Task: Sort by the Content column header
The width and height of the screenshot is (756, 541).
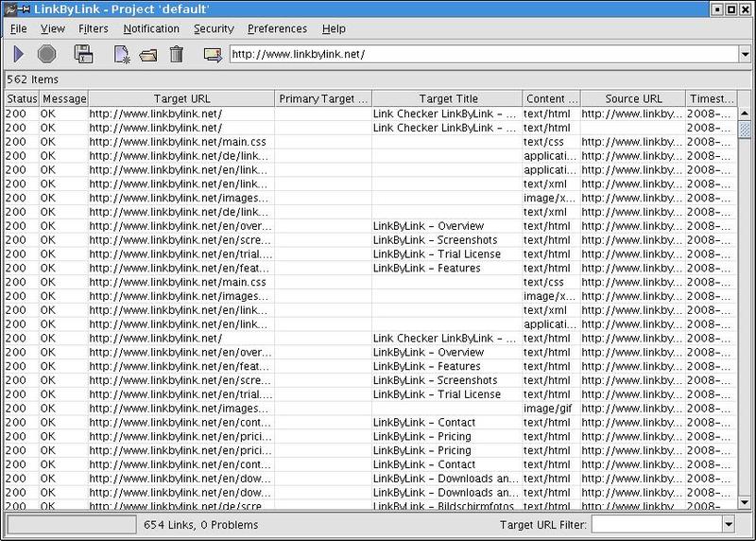Action: 552,98
